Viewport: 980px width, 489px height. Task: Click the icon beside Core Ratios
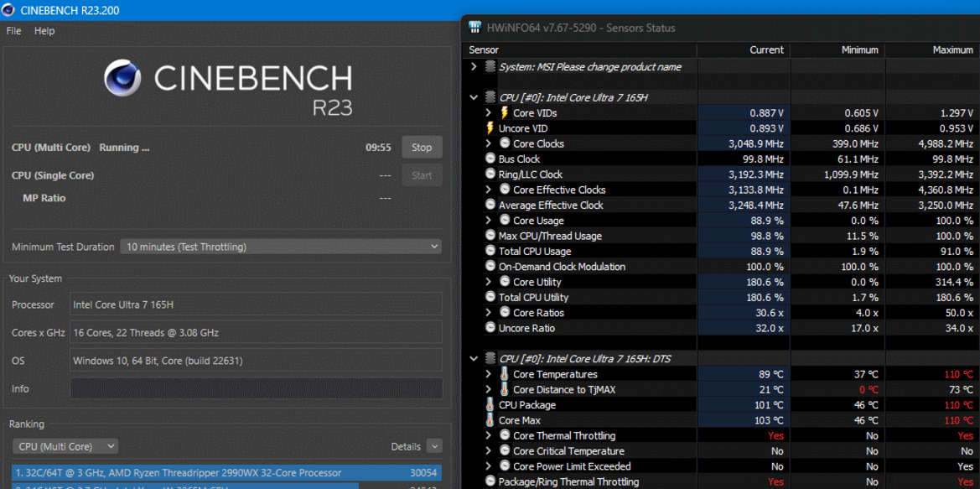coord(505,312)
